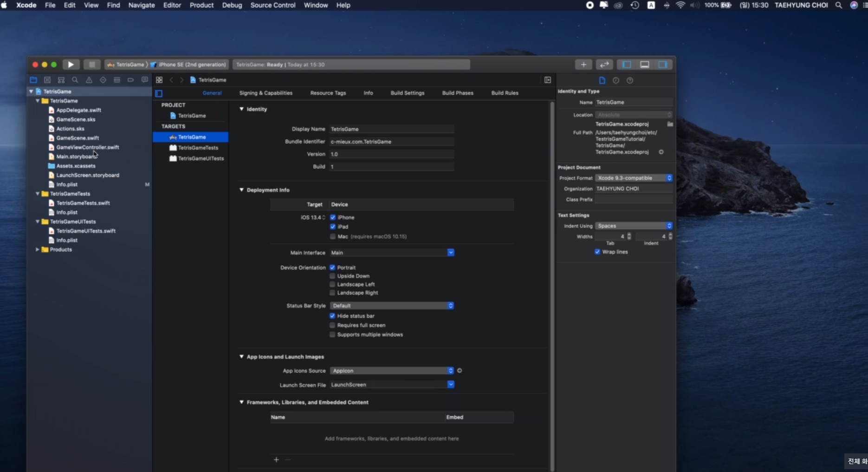Toggle Hide status bar checkbox
Screen dimensions: 868x472
(332, 316)
